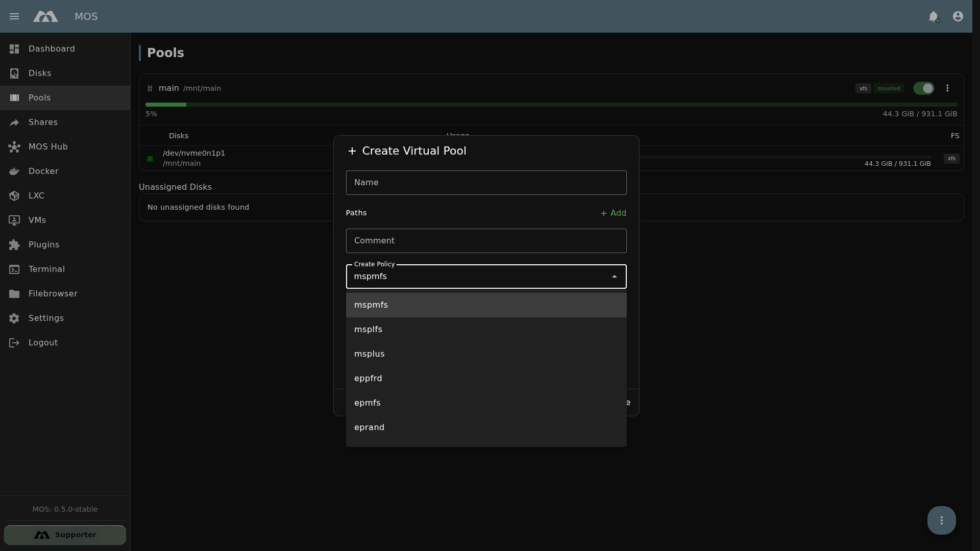Click the Filebrowser folder icon in sidebar
Image resolution: width=980 pixels, height=551 pixels.
click(x=14, y=294)
